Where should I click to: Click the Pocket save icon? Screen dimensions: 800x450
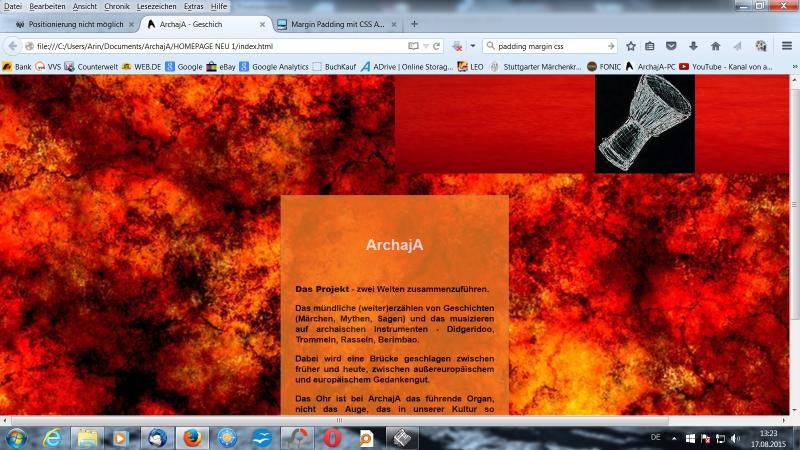(x=671, y=46)
